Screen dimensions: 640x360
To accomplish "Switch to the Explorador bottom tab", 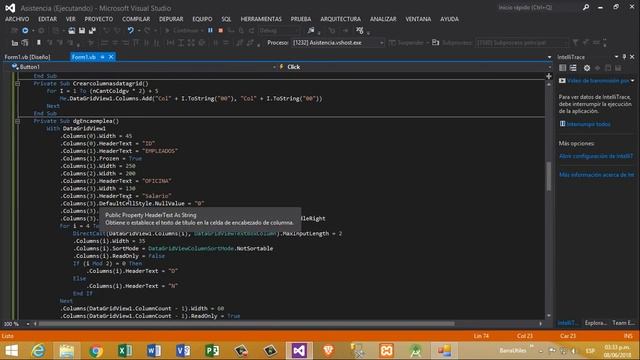I will [x=596, y=323].
